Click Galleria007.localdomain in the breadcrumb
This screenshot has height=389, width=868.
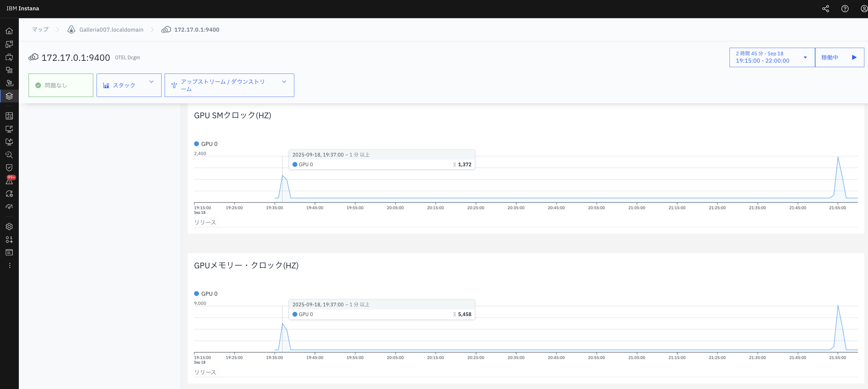(x=111, y=29)
